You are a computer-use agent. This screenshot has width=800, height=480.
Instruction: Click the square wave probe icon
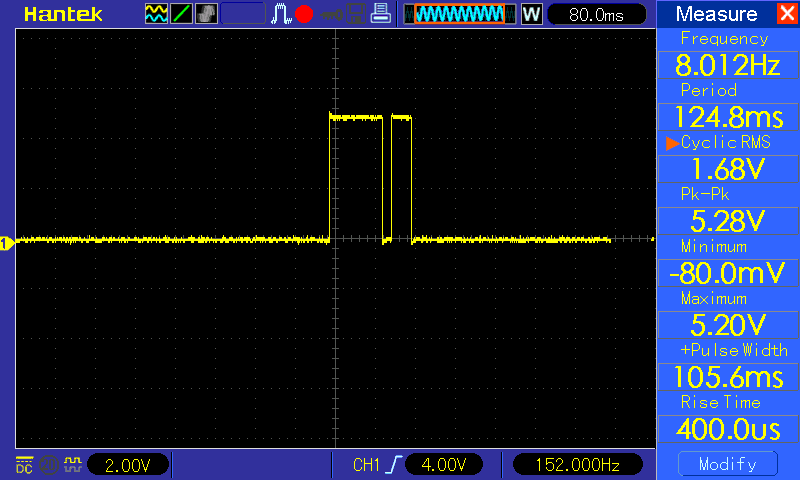72,464
